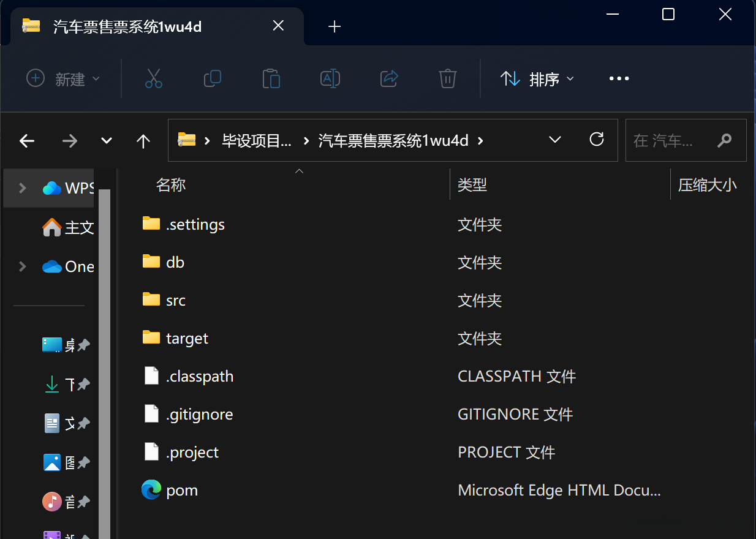Viewport: 756px width, 539px height.
Task: Select the src folder icon
Action: 151,300
